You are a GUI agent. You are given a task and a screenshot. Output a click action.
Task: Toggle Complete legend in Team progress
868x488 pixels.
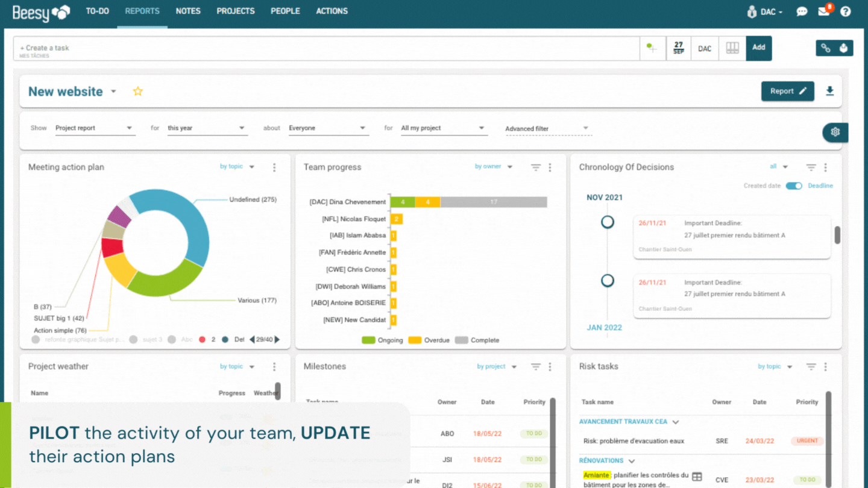tap(477, 340)
